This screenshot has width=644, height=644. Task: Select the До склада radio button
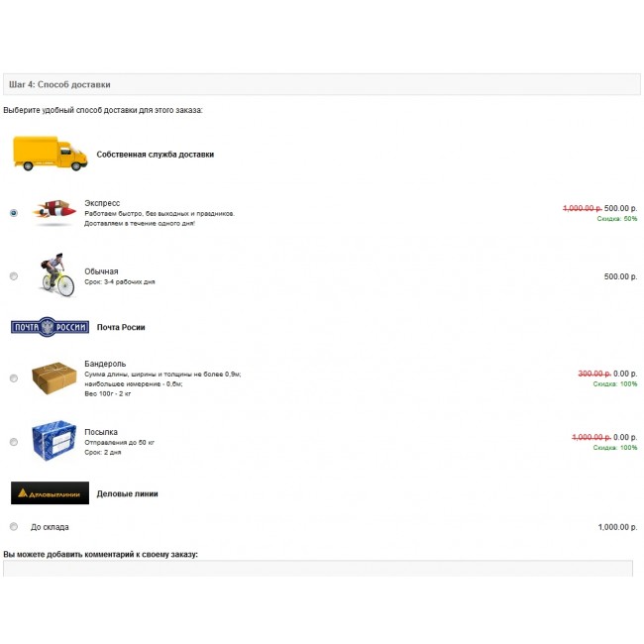coord(13,527)
